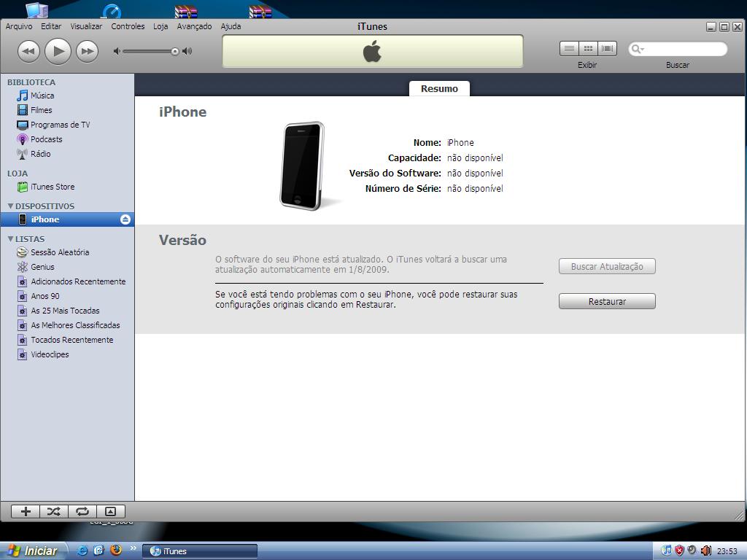The height and width of the screenshot is (560, 747).
Task: Click the Capacidade 'não disponível' value
Action: tap(475, 157)
